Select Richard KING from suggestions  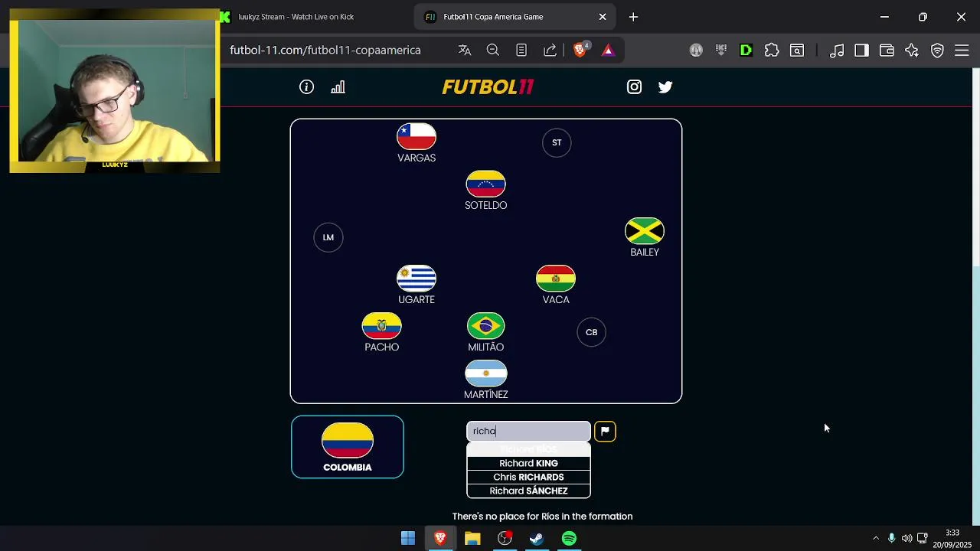528,463
